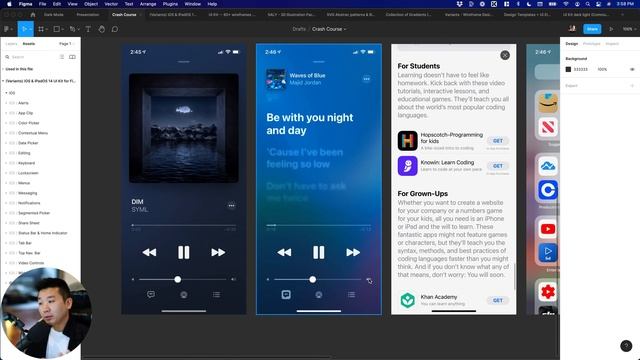
Task: Open the Figma main menu icon
Action: click(7, 29)
